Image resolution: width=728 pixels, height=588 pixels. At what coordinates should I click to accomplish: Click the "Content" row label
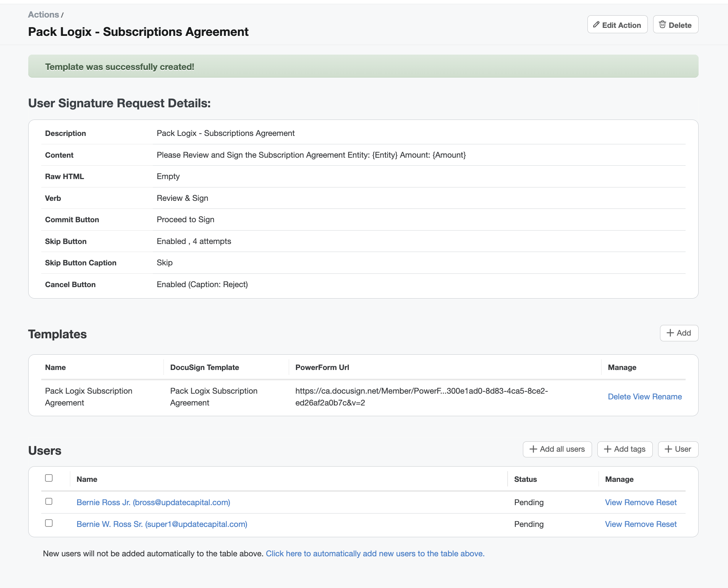[x=59, y=155]
